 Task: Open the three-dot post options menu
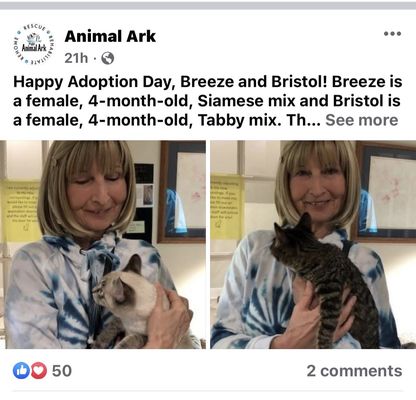[392, 34]
